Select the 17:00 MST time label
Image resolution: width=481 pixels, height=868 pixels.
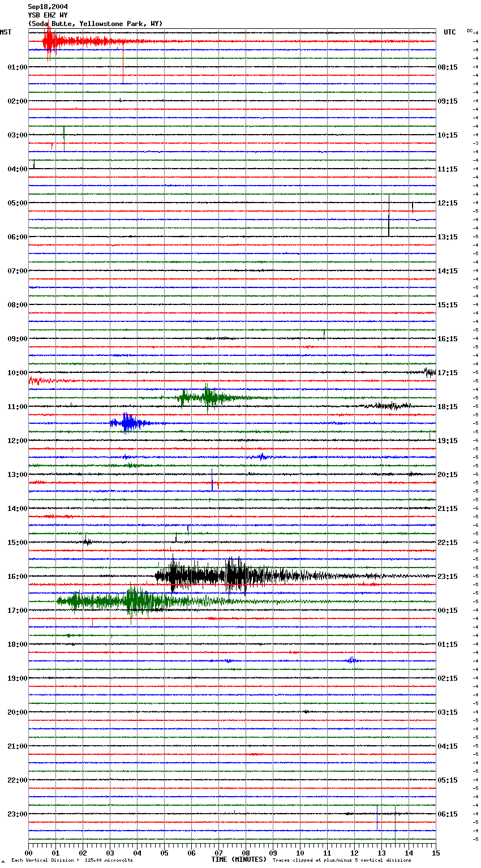click(x=18, y=611)
